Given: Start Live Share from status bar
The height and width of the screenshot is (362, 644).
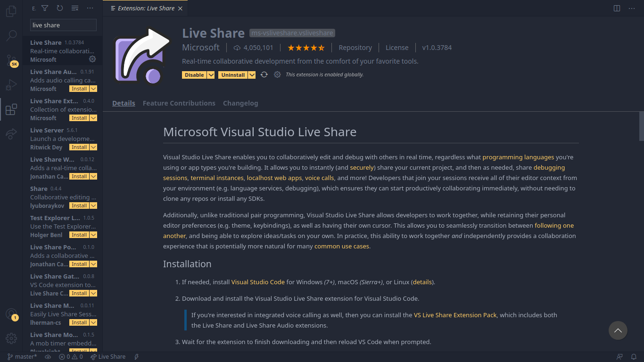Looking at the screenshot, I should (108, 357).
